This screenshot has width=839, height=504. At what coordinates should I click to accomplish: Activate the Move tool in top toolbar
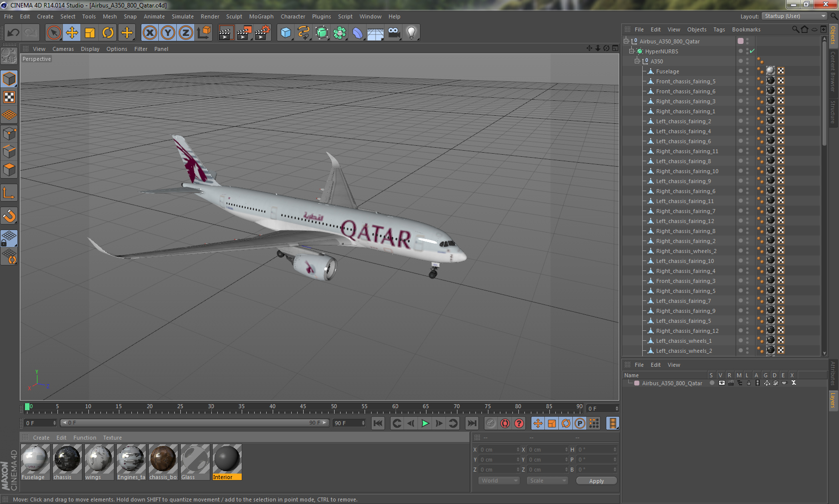pyautogui.click(x=72, y=33)
